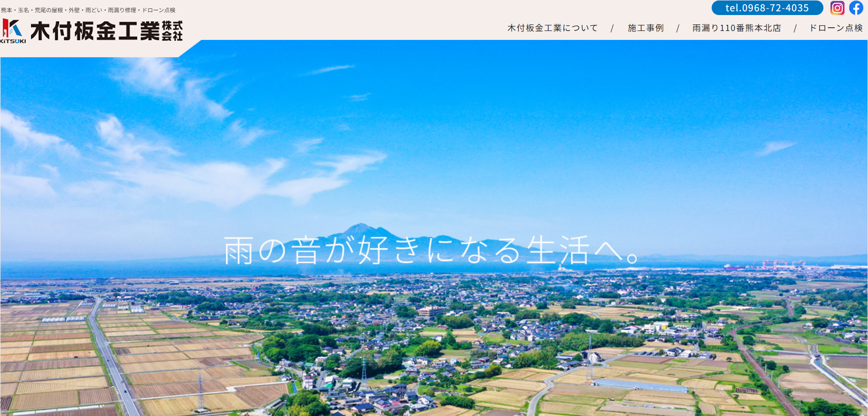The height and width of the screenshot is (416, 868).
Task: Click the small KITSUKI text under the logo
Action: (13, 41)
